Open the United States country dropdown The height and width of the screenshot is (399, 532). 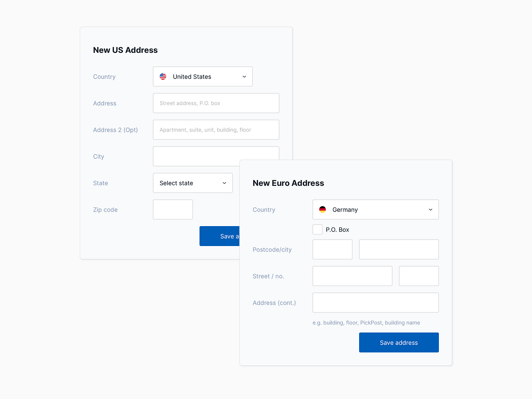click(202, 76)
